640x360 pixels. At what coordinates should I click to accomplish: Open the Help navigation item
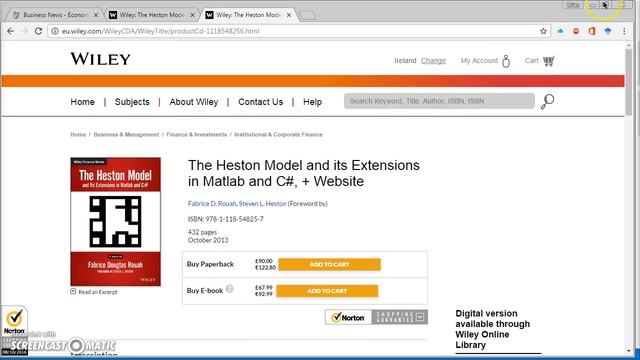tap(312, 102)
